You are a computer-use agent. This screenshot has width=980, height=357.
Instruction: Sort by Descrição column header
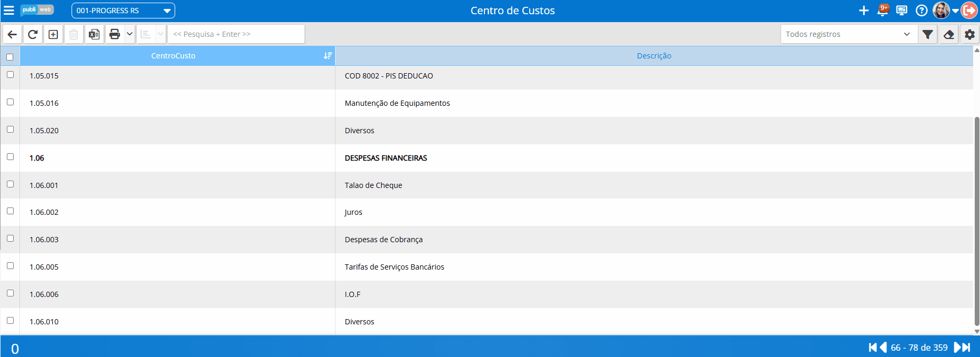point(654,56)
